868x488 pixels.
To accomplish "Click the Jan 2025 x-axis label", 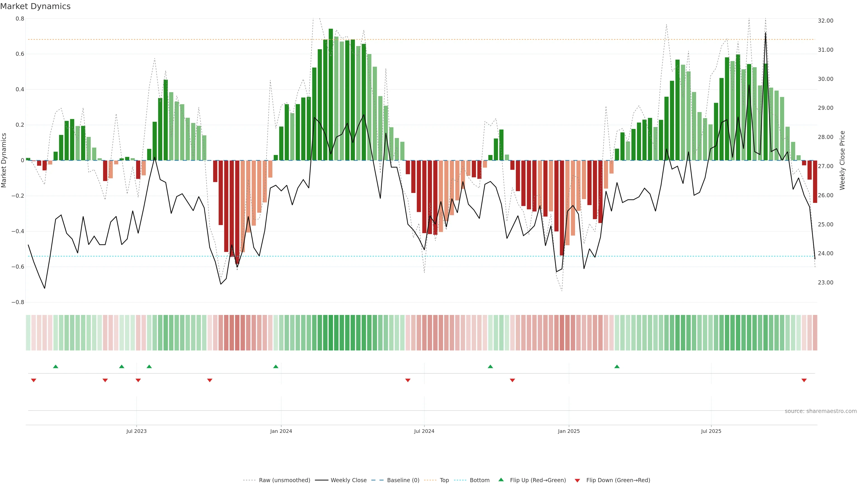I will point(569,431).
